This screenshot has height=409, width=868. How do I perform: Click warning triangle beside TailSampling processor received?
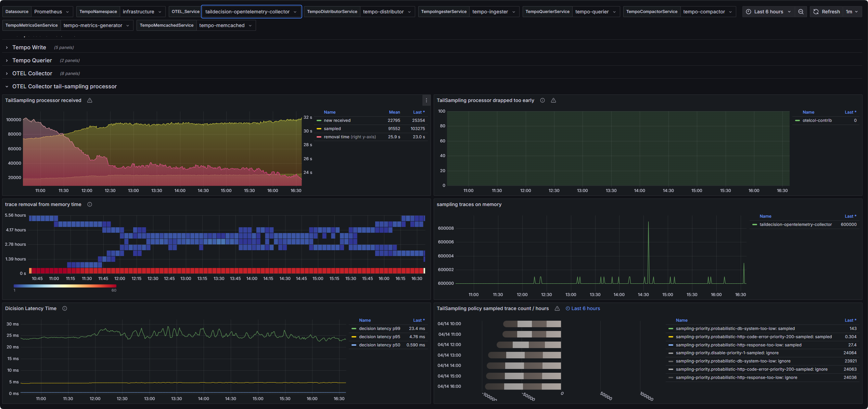90,100
